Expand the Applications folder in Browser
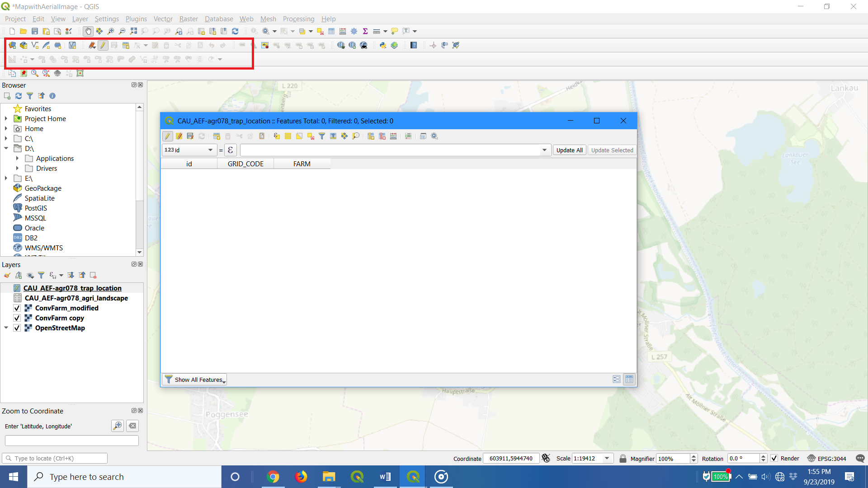Image resolution: width=868 pixels, height=488 pixels. pyautogui.click(x=17, y=159)
